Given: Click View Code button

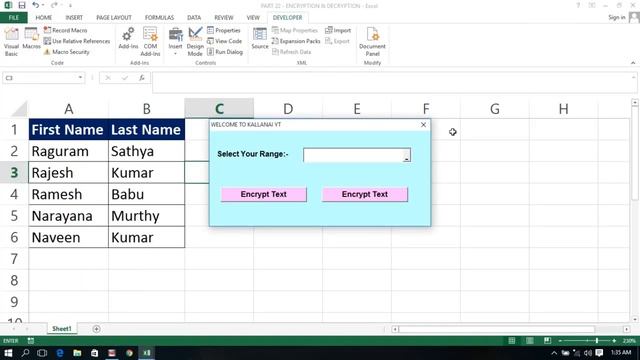Looking at the screenshot, I should (224, 41).
